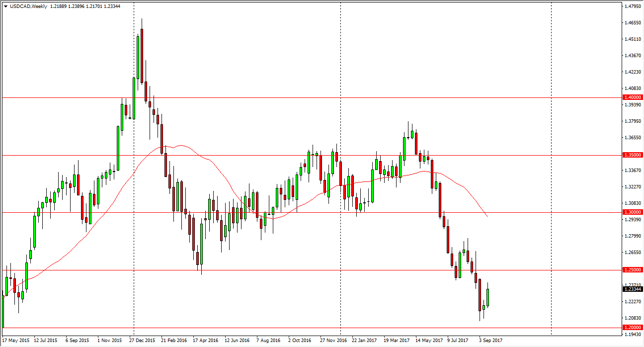Click the dashed vertical line near 27 Dec 2015
The width and height of the screenshot is (644, 347).
(134, 199)
